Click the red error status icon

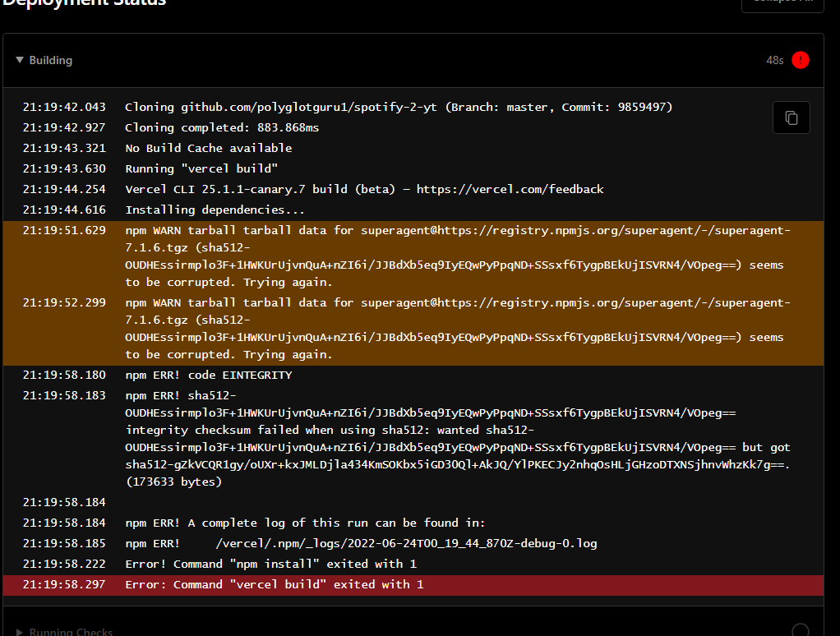click(x=801, y=60)
